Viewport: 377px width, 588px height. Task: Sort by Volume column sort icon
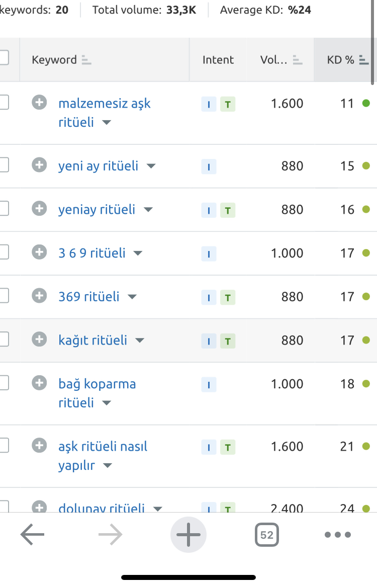[x=298, y=60]
